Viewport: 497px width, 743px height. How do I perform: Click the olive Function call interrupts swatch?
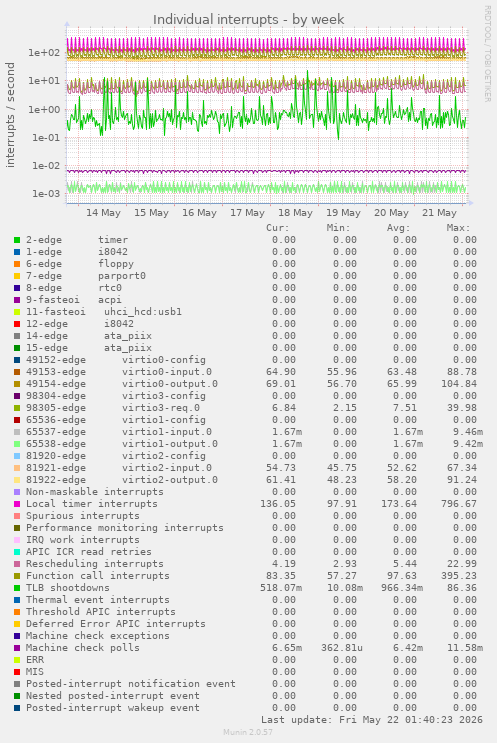(x=17, y=576)
